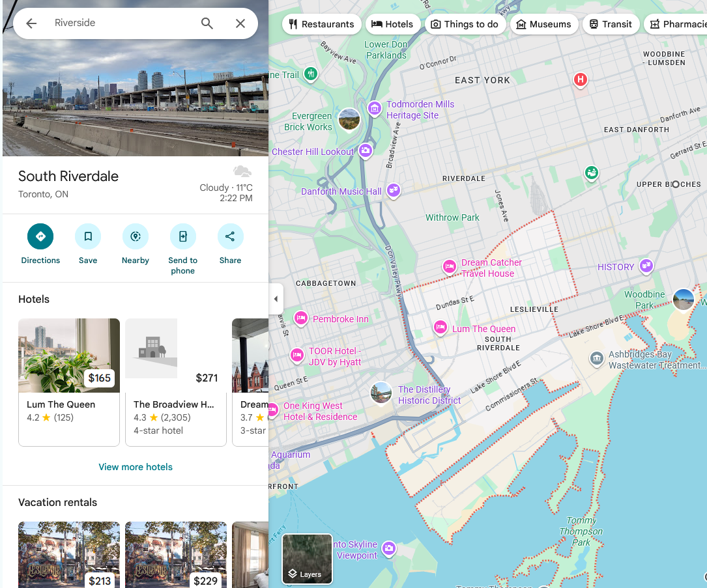Filter map by Restaurants

[x=321, y=24]
